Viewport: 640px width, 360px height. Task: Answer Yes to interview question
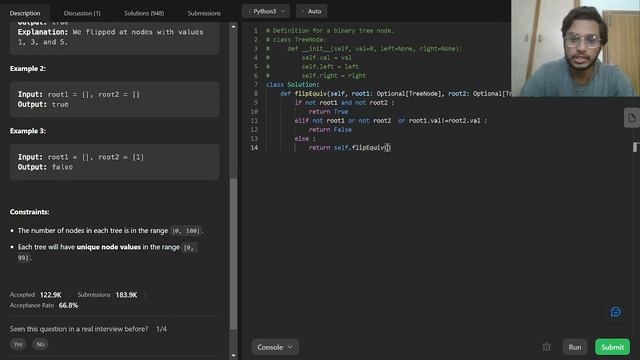pos(18,344)
